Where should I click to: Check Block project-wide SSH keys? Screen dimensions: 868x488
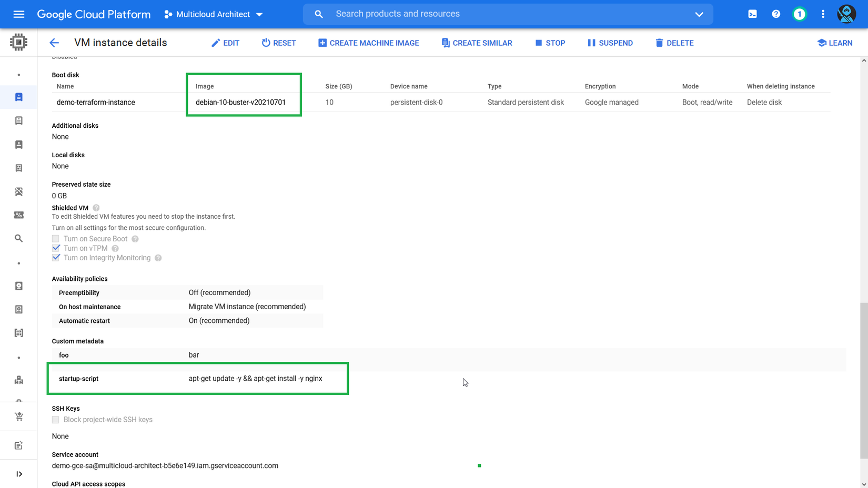(56, 420)
